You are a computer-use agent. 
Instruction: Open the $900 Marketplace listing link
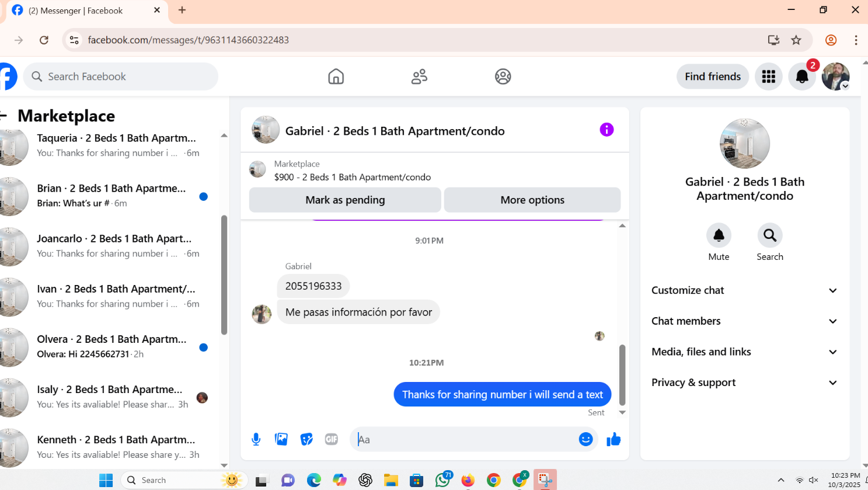(353, 177)
